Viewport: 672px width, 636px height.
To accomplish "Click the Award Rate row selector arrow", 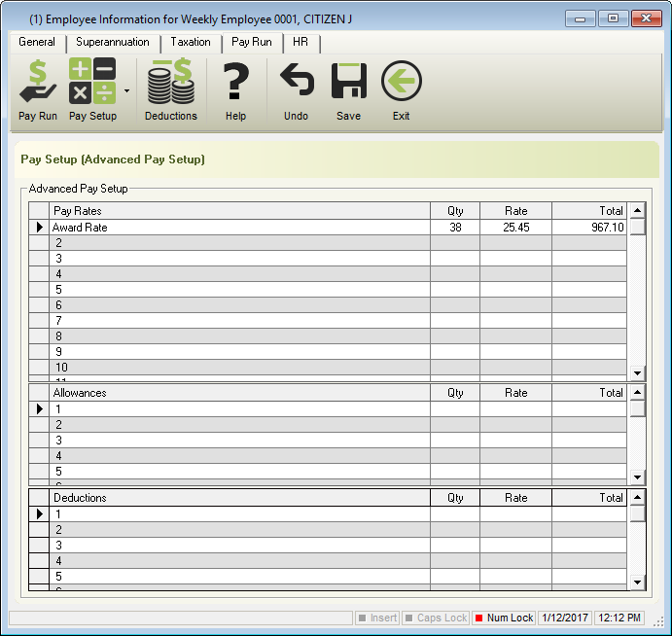I will (39, 228).
